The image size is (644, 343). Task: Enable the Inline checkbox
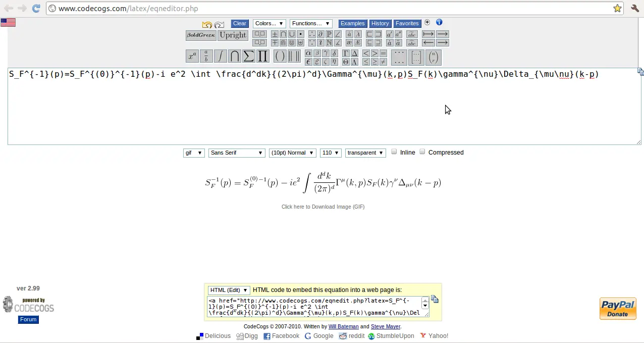tap(394, 152)
